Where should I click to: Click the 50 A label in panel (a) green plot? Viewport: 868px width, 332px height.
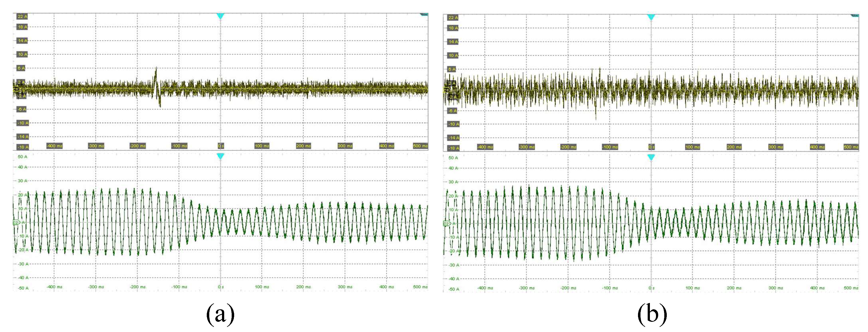[23, 157]
